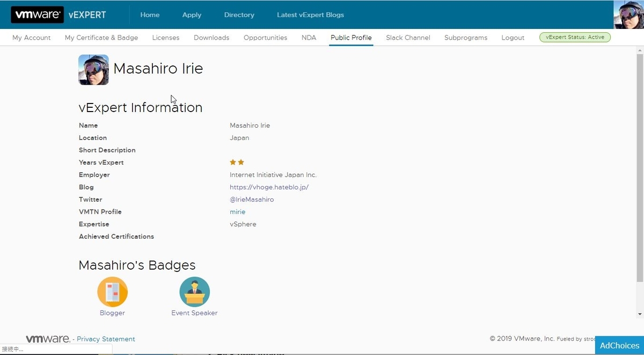Open My Certificate & Badge tab
The image size is (644, 355).
pyautogui.click(x=101, y=38)
